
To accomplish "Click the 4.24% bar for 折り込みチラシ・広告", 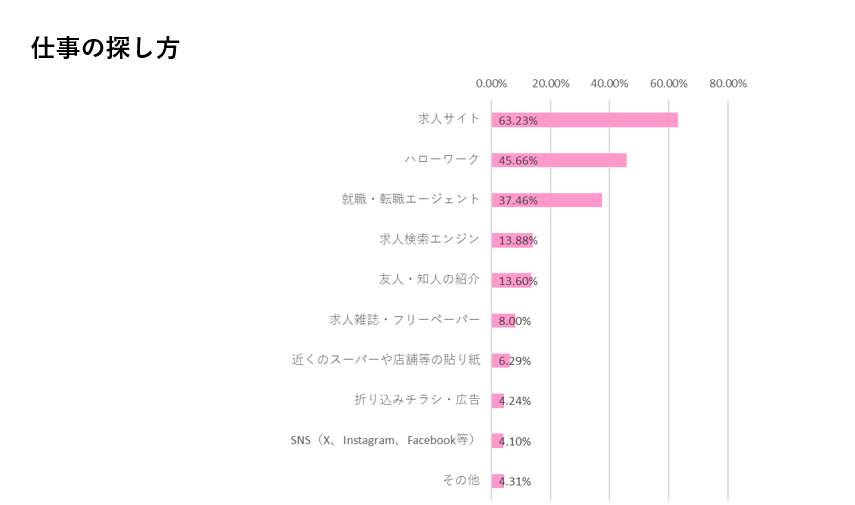I will click(497, 400).
